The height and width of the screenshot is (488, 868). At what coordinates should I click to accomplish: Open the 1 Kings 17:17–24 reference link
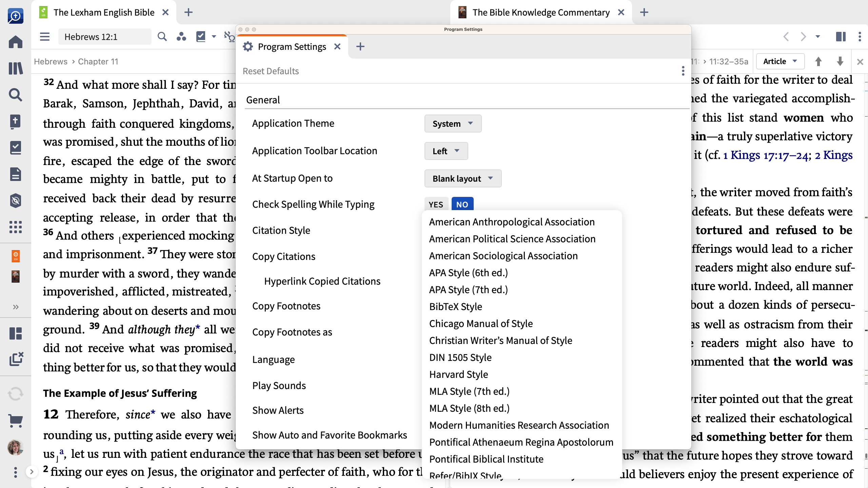coord(766,155)
